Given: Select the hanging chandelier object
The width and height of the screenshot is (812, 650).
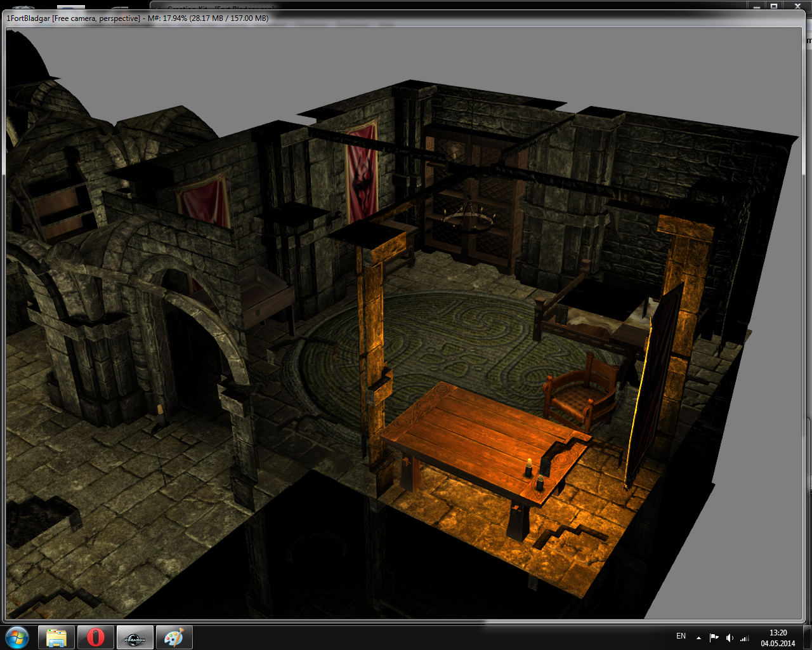Looking at the screenshot, I should pyautogui.click(x=468, y=215).
